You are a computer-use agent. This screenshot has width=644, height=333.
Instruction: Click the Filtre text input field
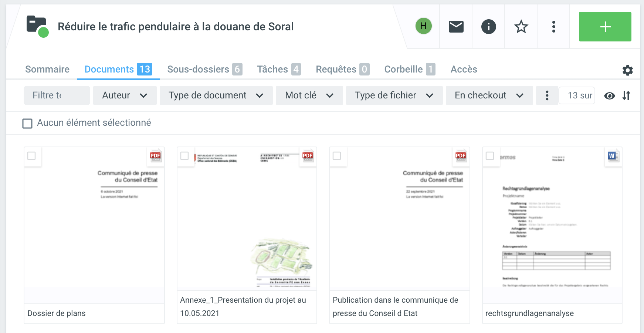coord(57,95)
